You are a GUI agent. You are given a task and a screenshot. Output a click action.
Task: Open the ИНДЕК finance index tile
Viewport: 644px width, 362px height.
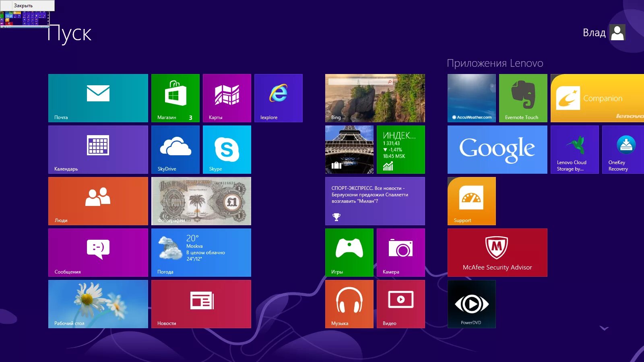click(401, 150)
